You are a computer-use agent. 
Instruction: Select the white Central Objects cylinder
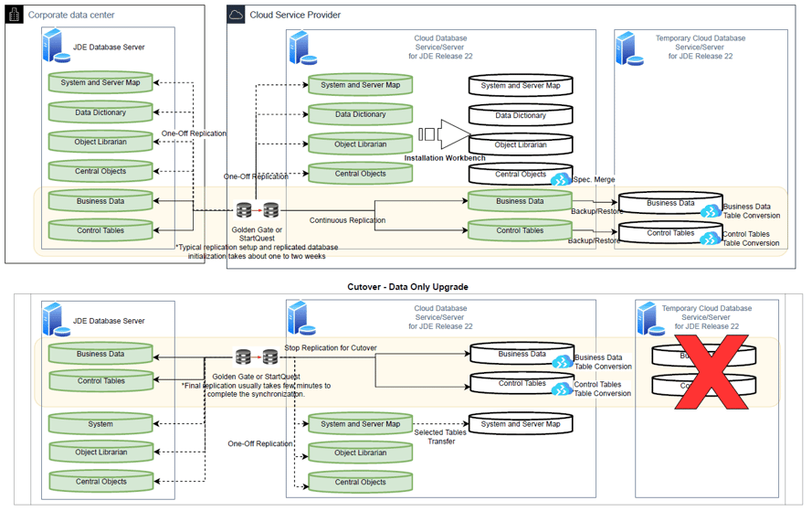(521, 174)
